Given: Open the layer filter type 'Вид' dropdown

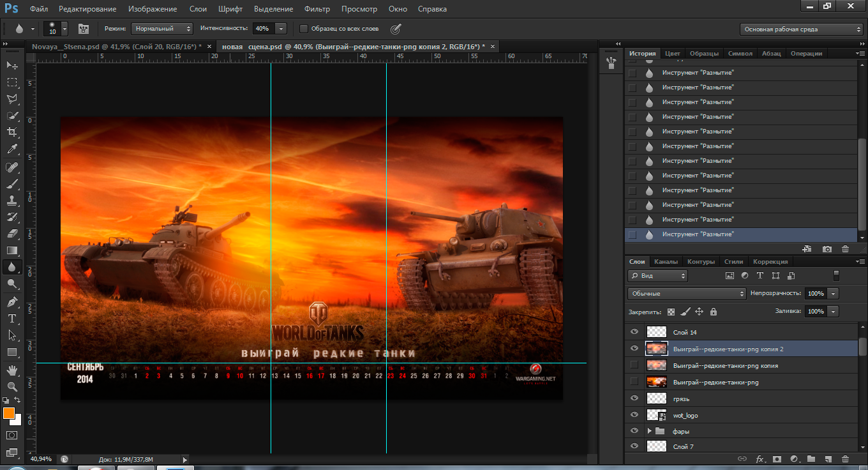Looking at the screenshot, I should pyautogui.click(x=657, y=276).
